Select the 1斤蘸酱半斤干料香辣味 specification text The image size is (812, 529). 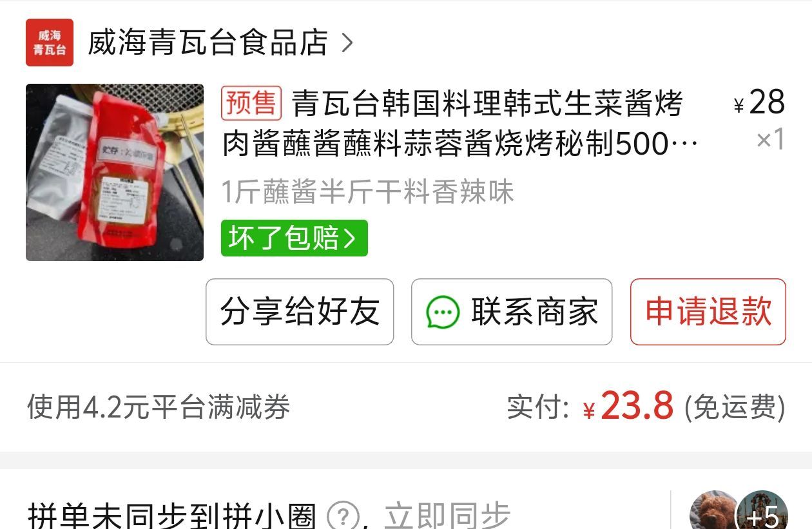pyautogui.click(x=368, y=192)
